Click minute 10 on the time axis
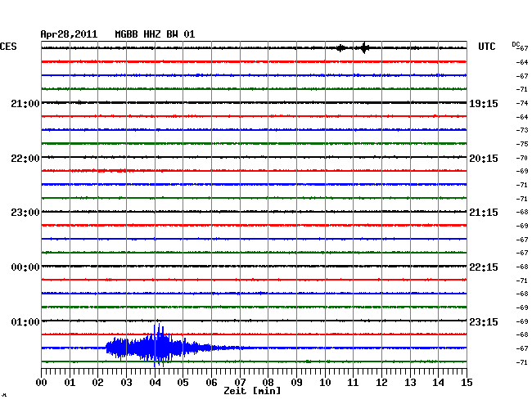 pos(325,383)
